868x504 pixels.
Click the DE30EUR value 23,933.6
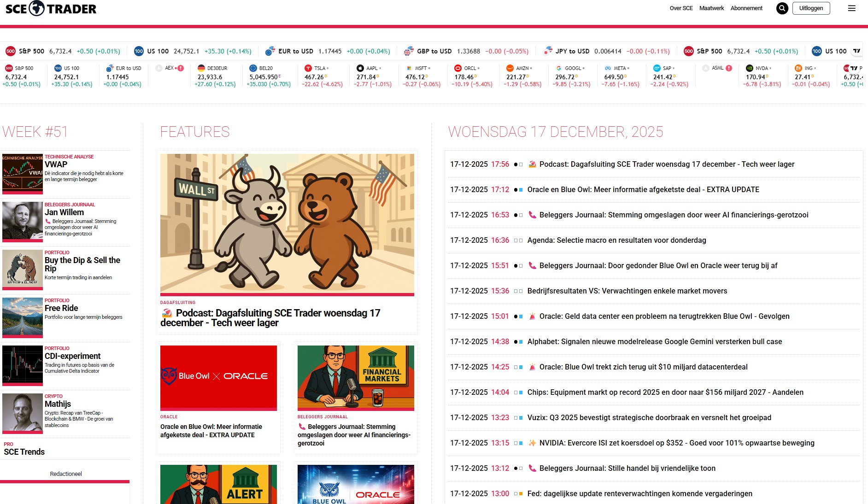[210, 77]
